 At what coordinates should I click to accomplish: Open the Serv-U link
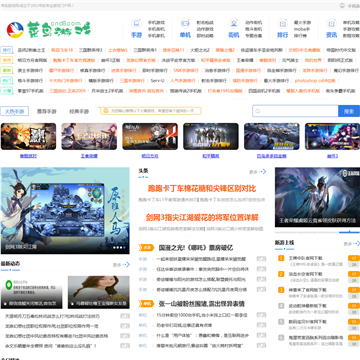158,81
